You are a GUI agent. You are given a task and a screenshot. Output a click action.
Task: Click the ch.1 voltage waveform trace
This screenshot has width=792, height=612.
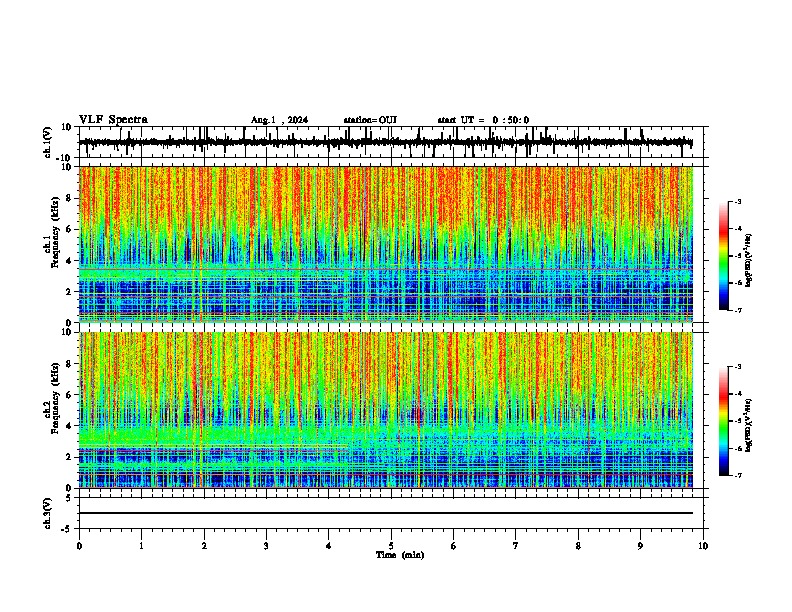coord(386,142)
